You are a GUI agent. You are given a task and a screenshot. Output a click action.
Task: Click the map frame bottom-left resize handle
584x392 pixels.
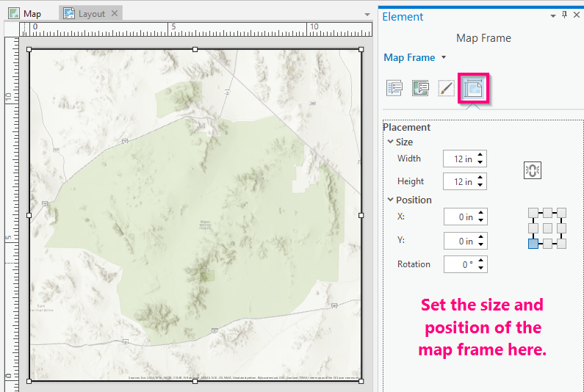coord(29,381)
